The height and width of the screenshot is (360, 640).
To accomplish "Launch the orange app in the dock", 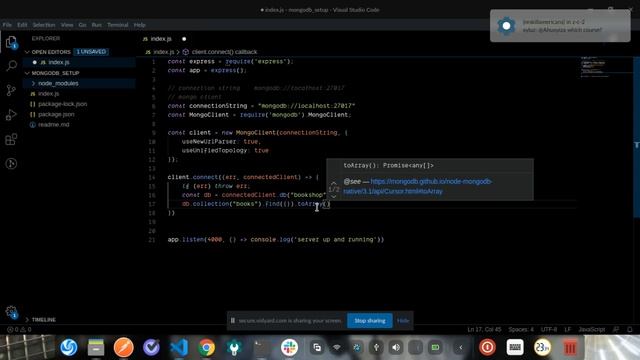I will tap(124, 347).
